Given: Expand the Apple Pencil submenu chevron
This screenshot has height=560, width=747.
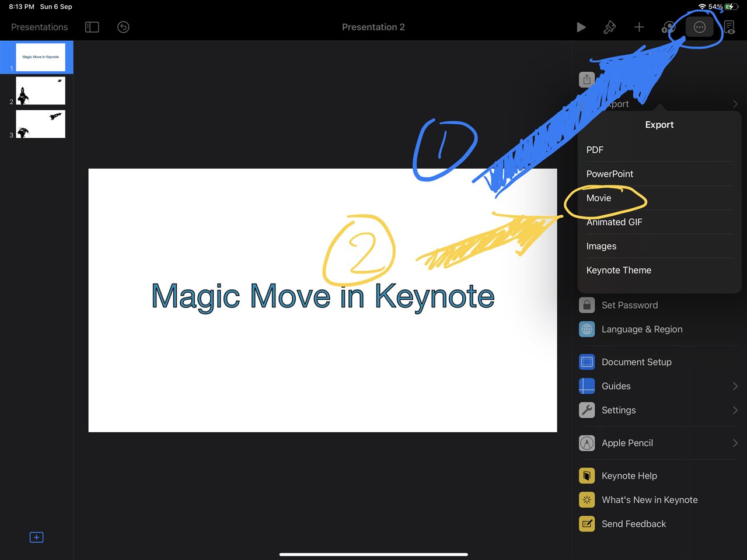Looking at the screenshot, I should click(x=735, y=443).
